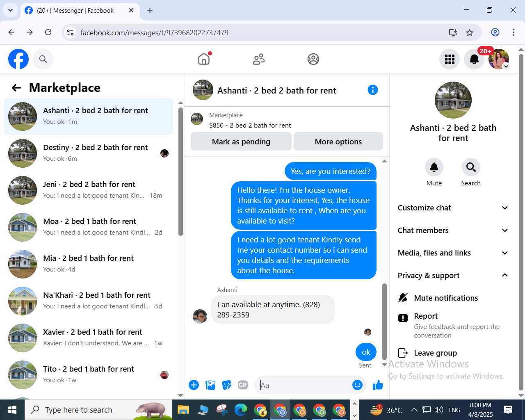Toggle Mute notifications in Privacy & support
The width and height of the screenshot is (525, 420).
[453, 298]
